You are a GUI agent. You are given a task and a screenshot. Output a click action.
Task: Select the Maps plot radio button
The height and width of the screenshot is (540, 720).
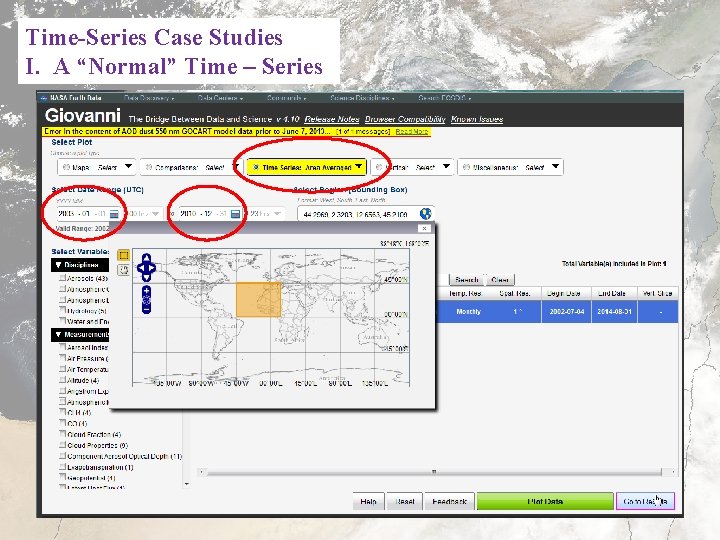point(66,168)
